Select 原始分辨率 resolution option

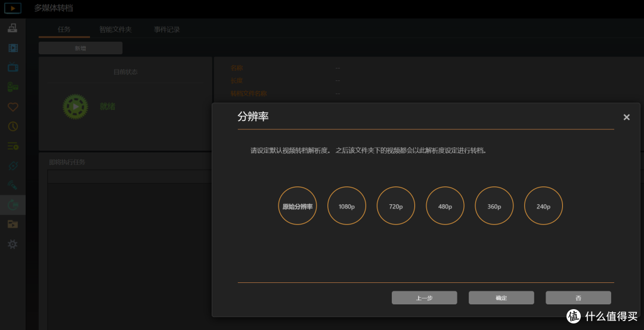[x=298, y=206]
